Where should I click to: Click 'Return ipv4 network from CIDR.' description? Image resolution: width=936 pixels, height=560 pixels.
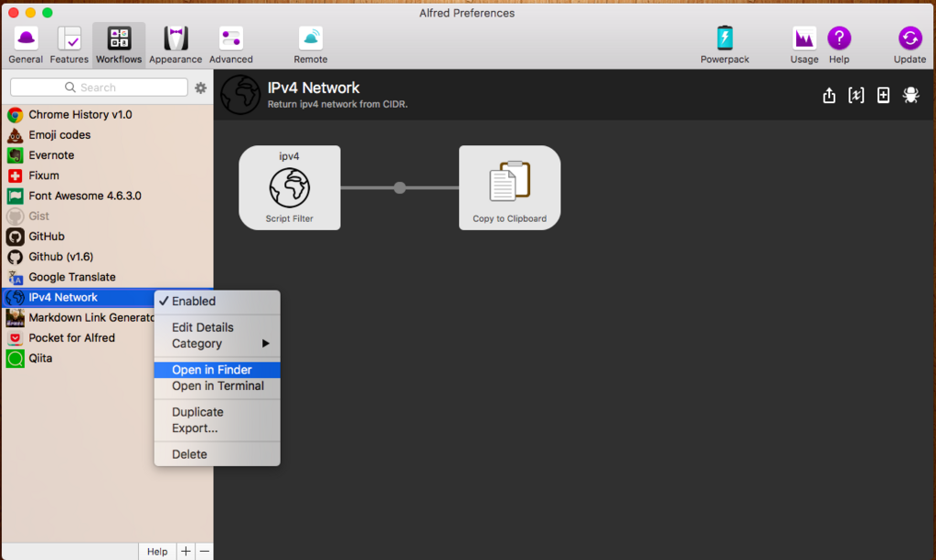(x=337, y=104)
